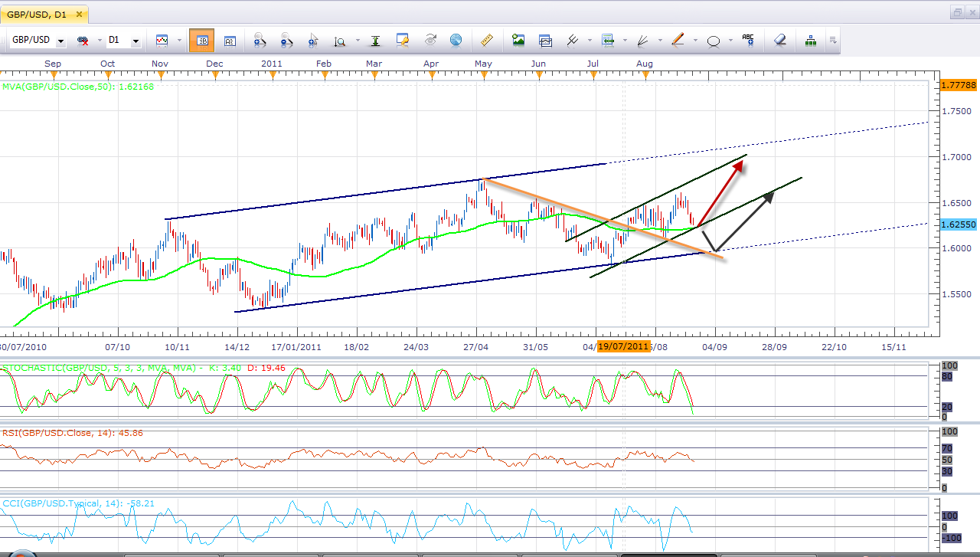Click the unlink chart symbol icon
The width and height of the screenshot is (980, 557).
pos(82,41)
